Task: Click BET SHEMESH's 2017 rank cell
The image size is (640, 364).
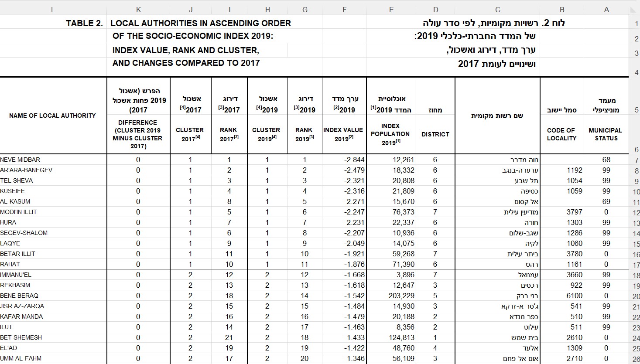Action: 229,337
